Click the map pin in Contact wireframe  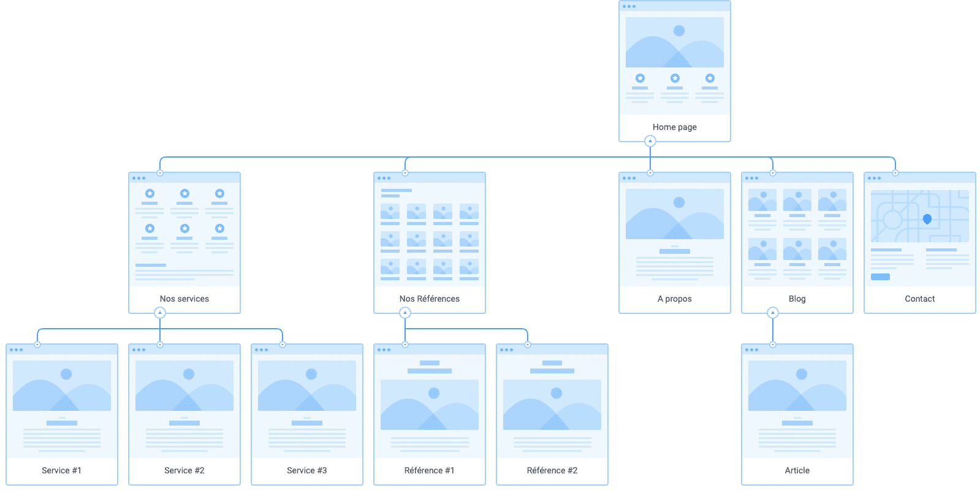click(x=927, y=219)
